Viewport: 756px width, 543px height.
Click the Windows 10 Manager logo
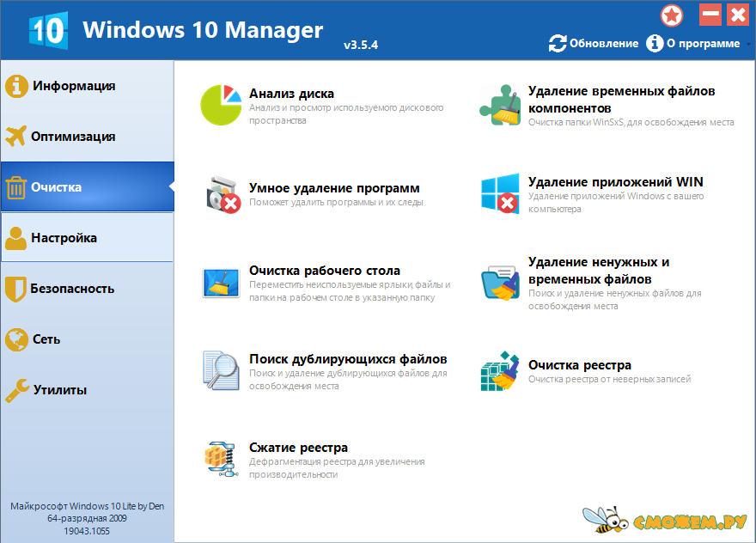[48, 30]
